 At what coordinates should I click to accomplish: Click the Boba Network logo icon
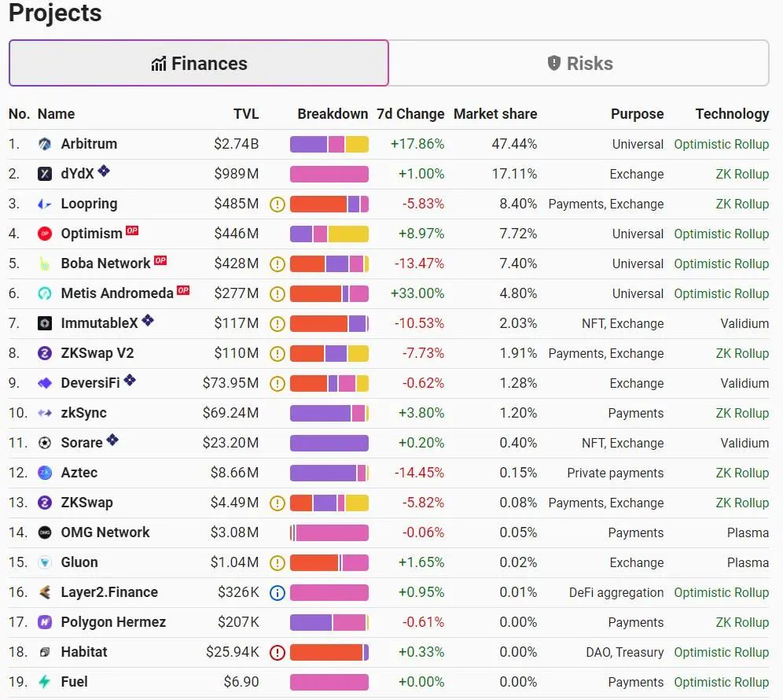pyautogui.click(x=45, y=263)
